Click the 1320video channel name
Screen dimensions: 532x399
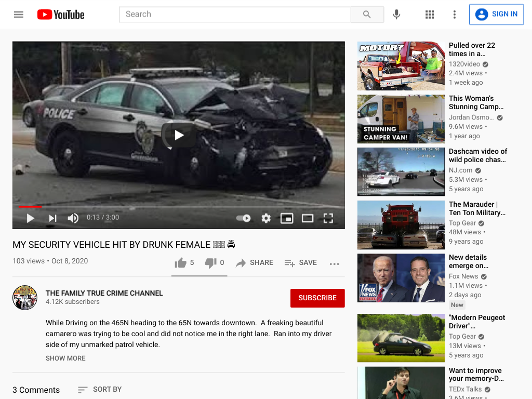[x=464, y=64]
